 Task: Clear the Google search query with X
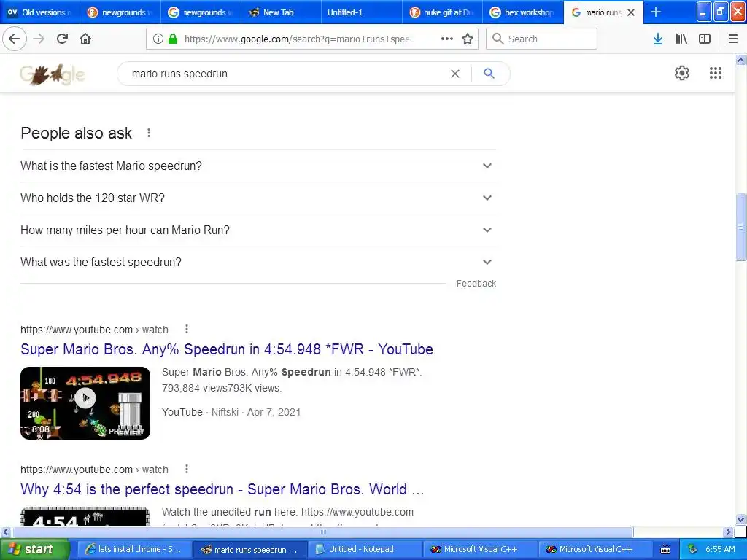click(x=455, y=74)
